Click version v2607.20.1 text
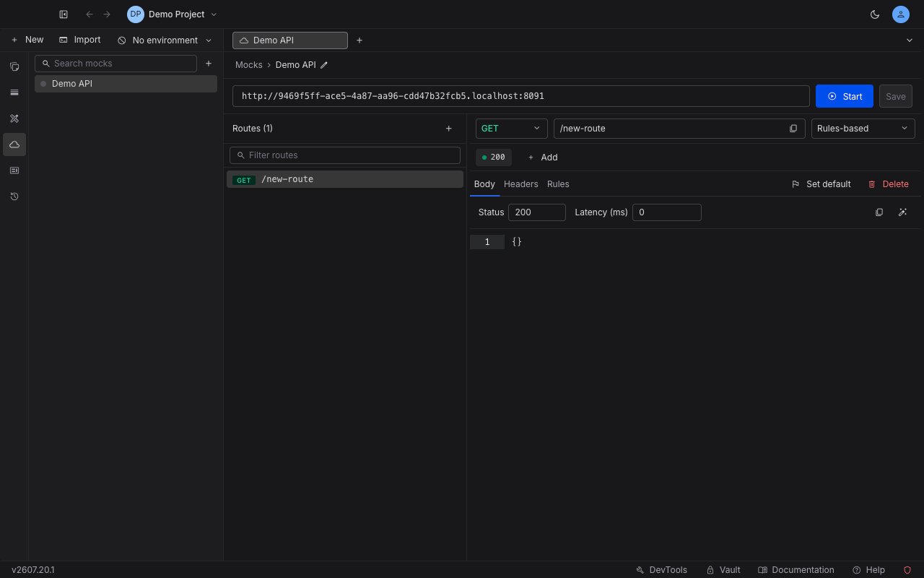Viewport: 924px width, 578px height. point(33,570)
